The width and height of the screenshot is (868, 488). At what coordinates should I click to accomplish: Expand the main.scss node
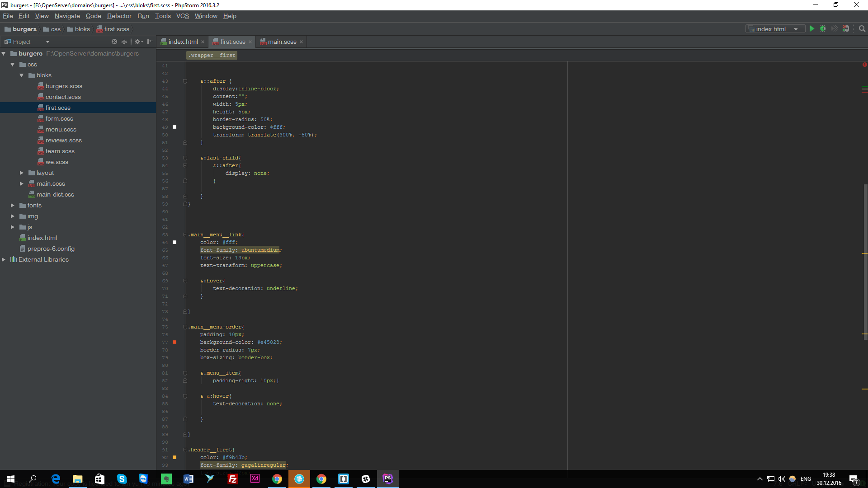(x=22, y=183)
